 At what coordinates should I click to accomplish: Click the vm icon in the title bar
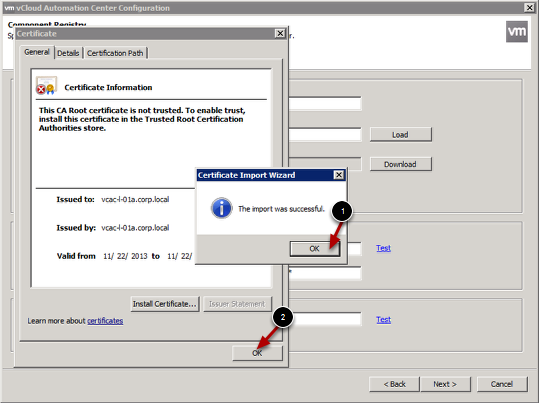coord(9,8)
